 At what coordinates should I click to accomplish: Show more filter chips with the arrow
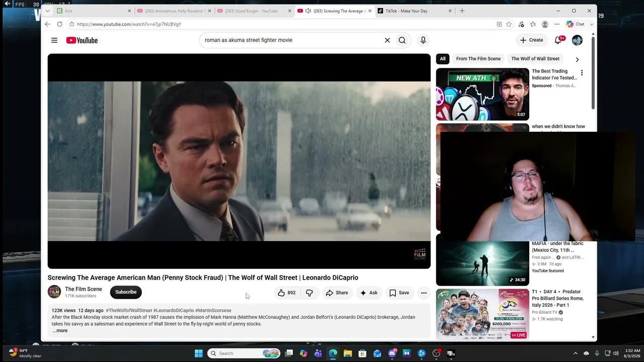pyautogui.click(x=577, y=59)
